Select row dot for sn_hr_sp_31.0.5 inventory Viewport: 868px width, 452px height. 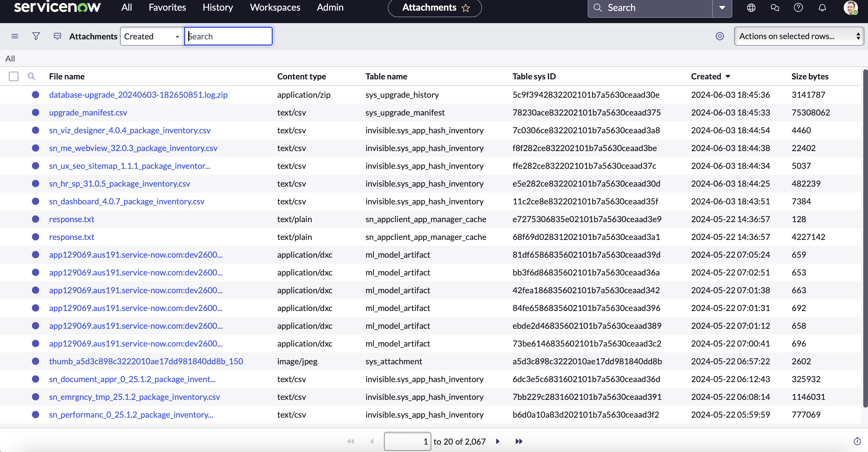pyautogui.click(x=35, y=184)
